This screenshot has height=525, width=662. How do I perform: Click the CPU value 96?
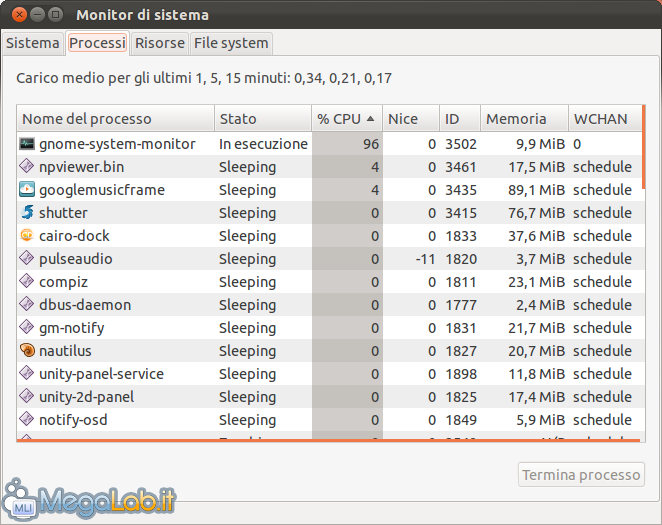tap(371, 144)
